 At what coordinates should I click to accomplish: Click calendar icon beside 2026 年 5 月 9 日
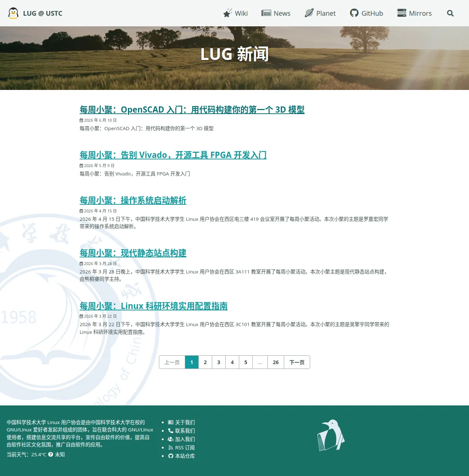coord(81,166)
